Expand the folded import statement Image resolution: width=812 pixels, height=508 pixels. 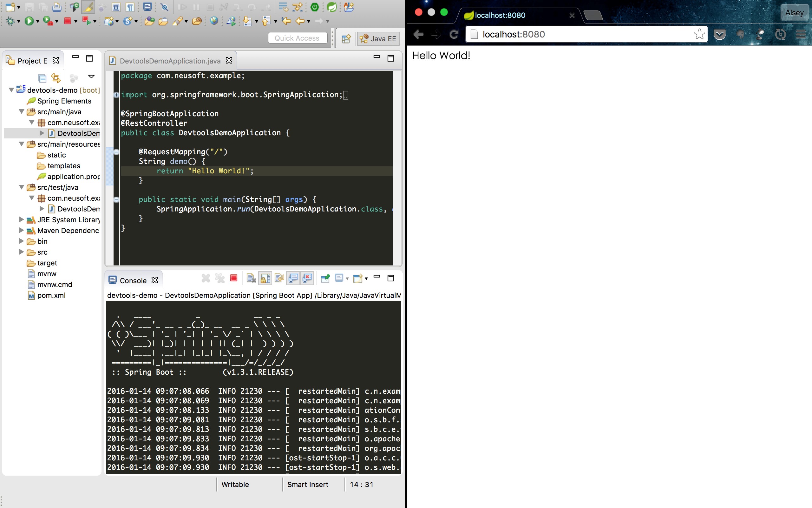tap(116, 95)
